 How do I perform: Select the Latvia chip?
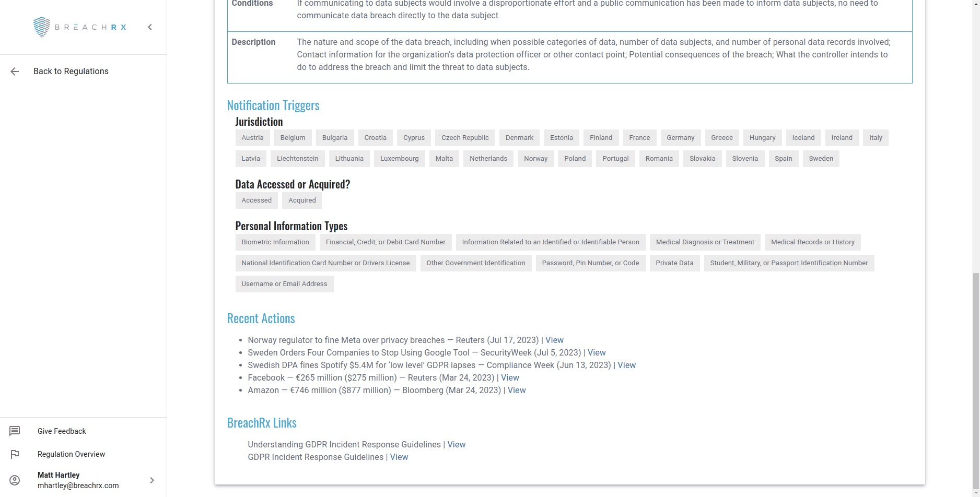pyautogui.click(x=251, y=159)
